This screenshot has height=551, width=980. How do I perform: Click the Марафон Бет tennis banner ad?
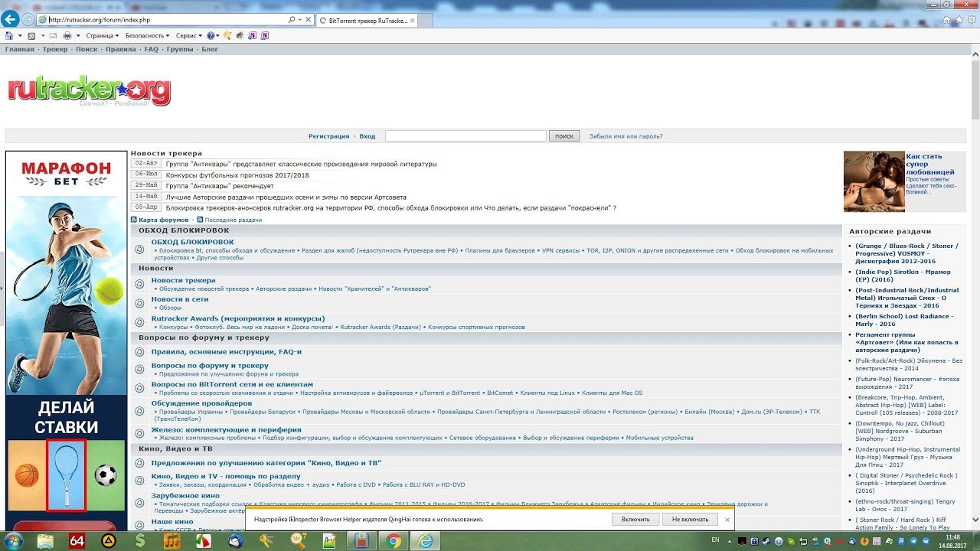click(66, 341)
